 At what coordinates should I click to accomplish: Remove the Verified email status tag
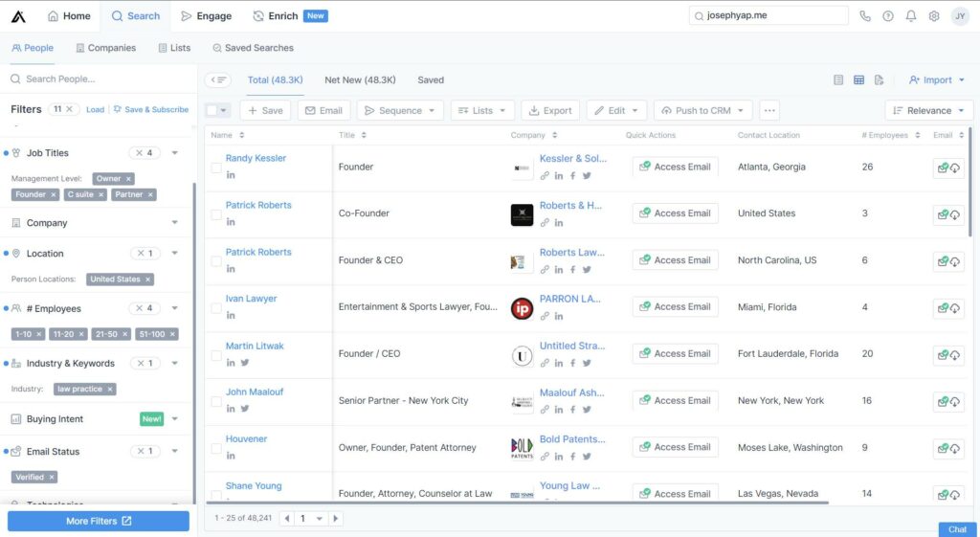[52, 477]
